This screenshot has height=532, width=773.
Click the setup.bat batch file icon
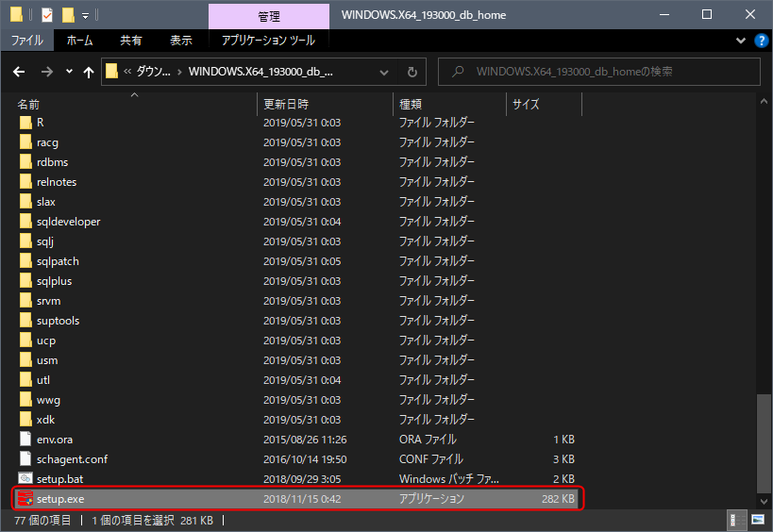25,478
